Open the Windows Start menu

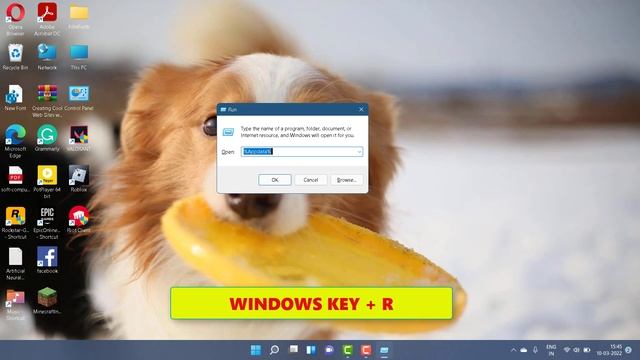(x=256, y=350)
